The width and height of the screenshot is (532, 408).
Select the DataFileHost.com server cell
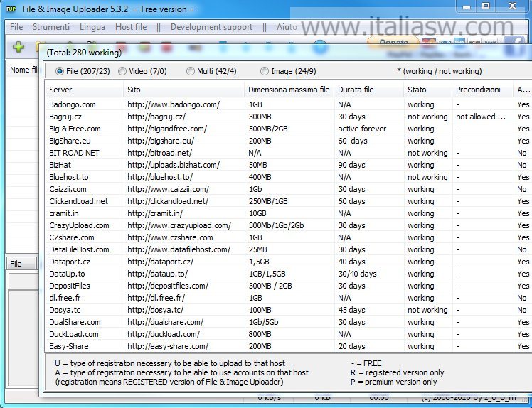point(79,249)
